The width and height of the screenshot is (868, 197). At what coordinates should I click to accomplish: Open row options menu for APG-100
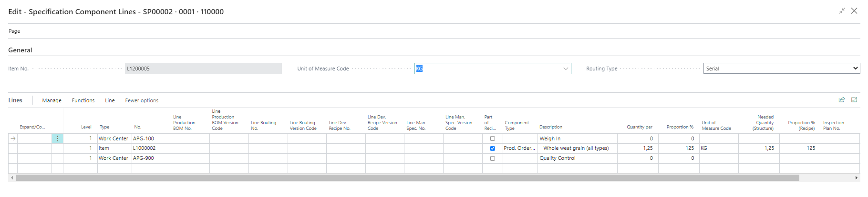coord(57,138)
